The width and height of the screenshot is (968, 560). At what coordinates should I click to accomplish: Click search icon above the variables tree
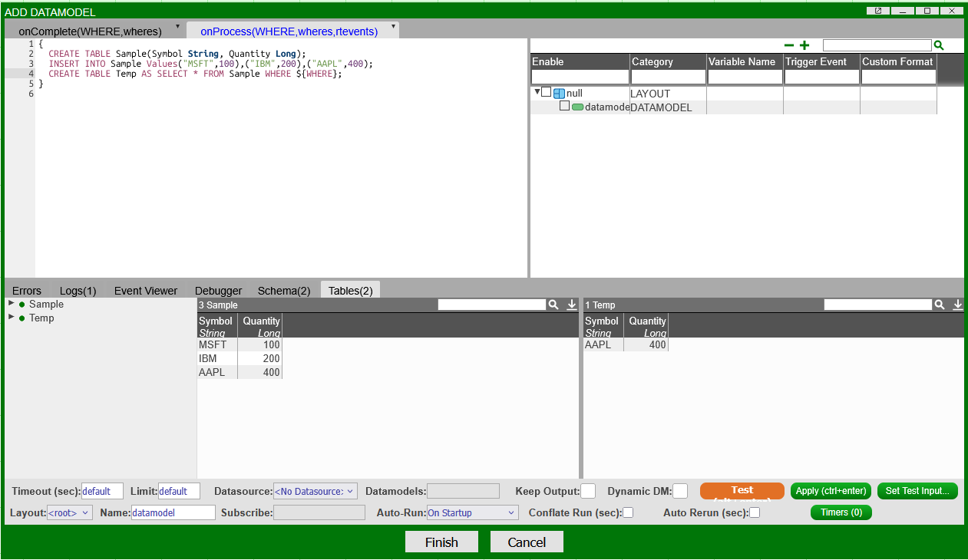(x=938, y=45)
